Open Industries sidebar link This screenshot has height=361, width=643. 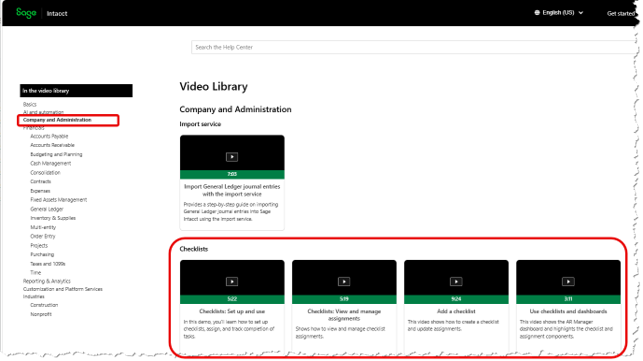point(34,297)
